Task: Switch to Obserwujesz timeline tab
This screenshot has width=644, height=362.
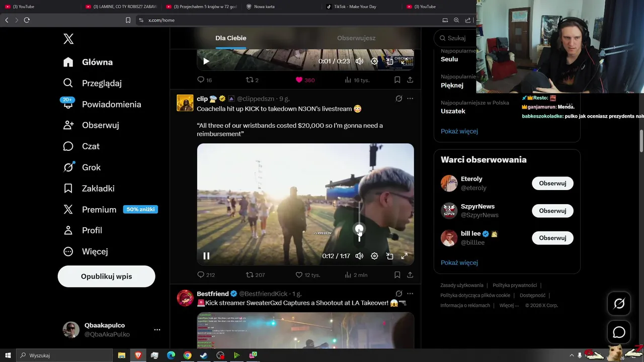Action: tap(356, 38)
